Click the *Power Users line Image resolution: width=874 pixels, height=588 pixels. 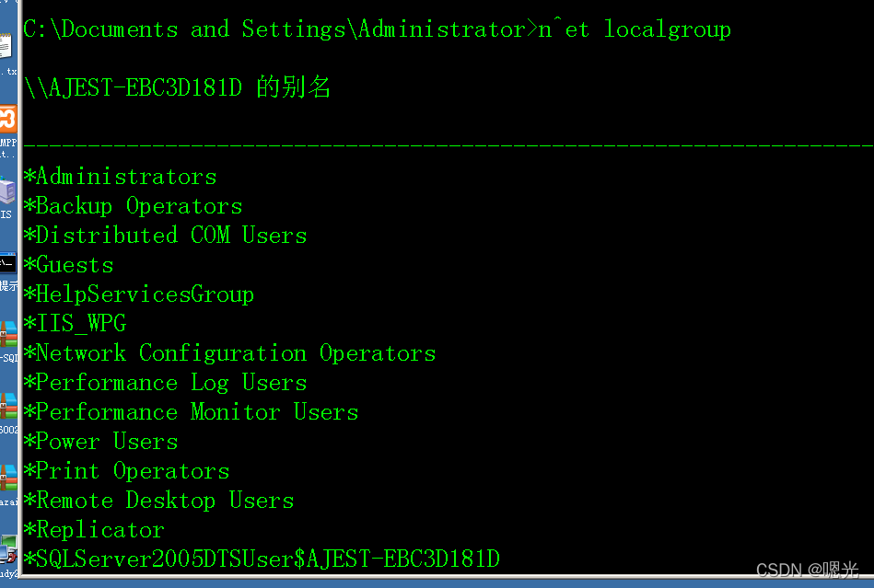click(101, 441)
